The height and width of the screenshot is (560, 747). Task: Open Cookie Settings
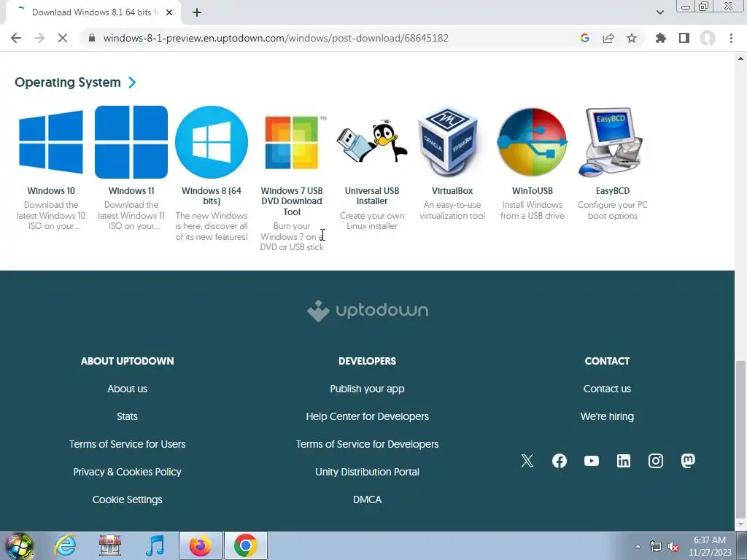(127, 499)
